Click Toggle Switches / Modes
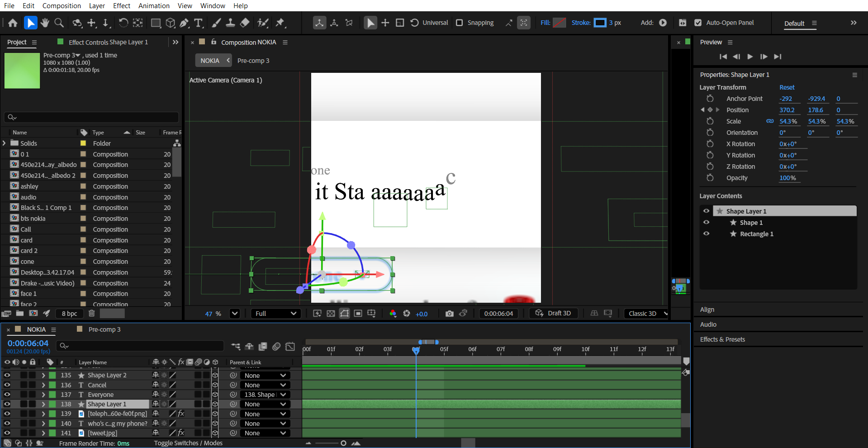Viewport: 868px width, 448px height. point(188,443)
